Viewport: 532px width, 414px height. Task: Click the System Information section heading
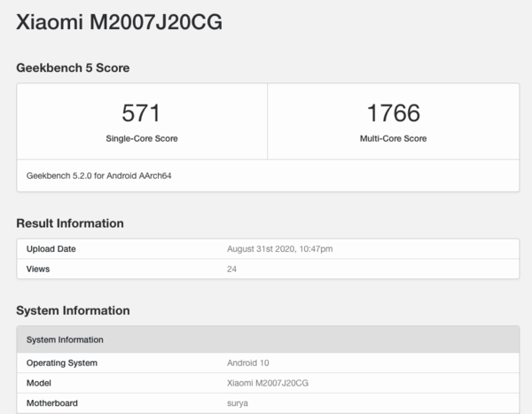point(73,310)
